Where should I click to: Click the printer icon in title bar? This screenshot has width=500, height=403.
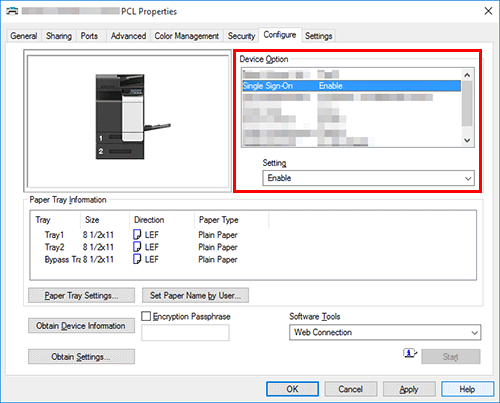coord(12,11)
